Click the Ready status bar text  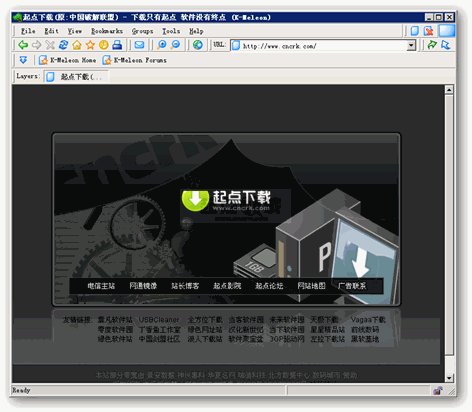coord(21,390)
